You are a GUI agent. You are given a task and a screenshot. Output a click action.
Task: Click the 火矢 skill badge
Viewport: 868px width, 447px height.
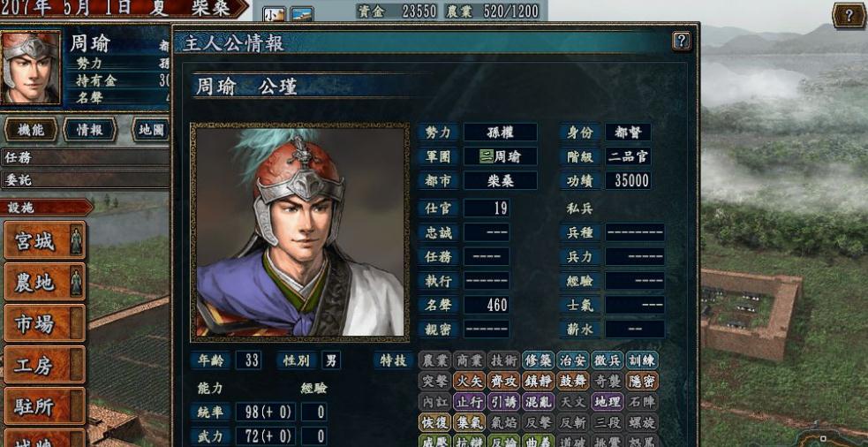[469, 381]
